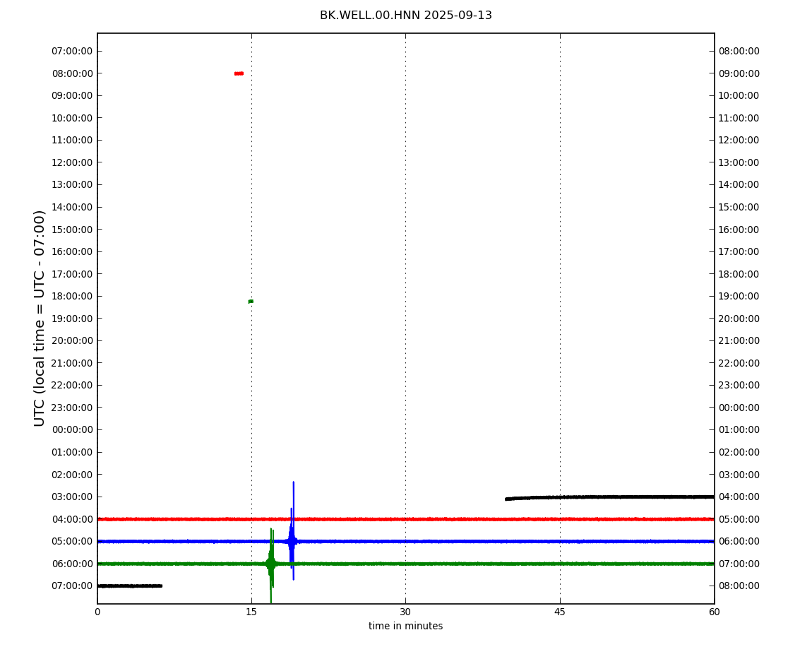Click x-axis tick label 60
The height and width of the screenshot is (671, 812).
pyautogui.click(x=714, y=612)
